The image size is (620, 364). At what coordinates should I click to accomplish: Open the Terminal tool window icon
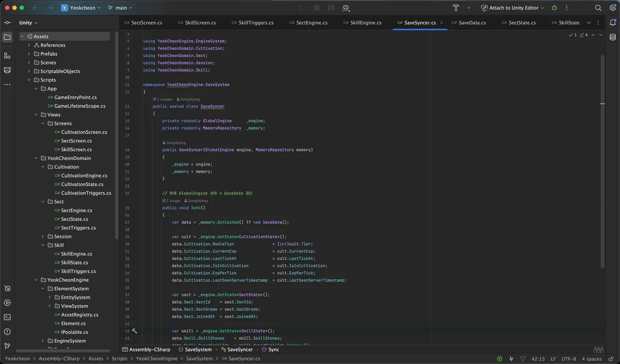tap(7, 318)
